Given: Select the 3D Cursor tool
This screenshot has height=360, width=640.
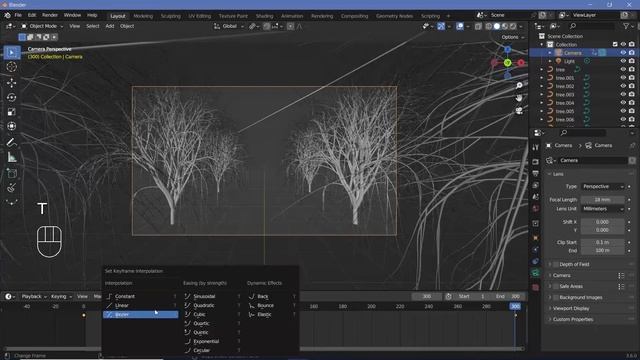Looking at the screenshot, I should click(11, 67).
